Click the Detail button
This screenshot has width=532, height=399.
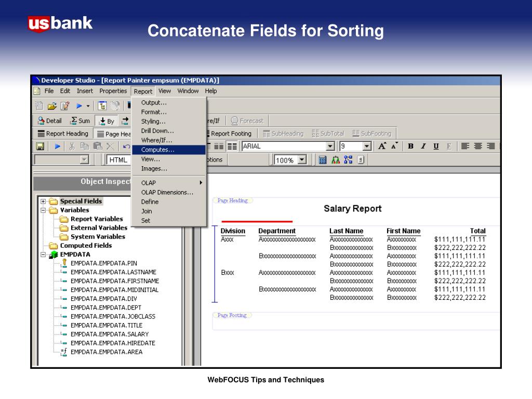coord(50,121)
